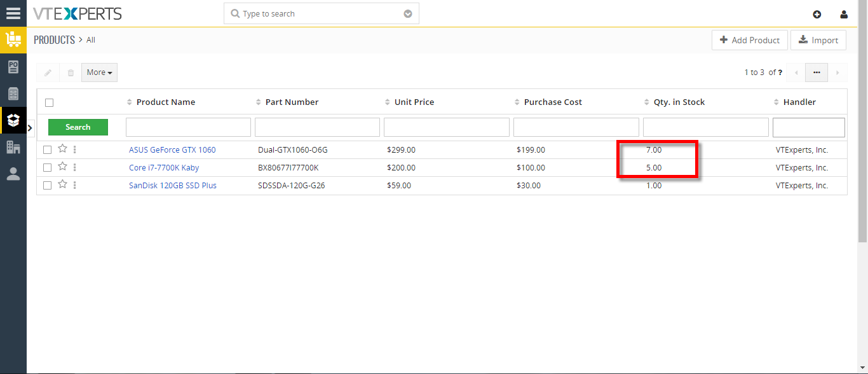The image size is (868, 374).
Task: Expand the global search dropdown arrow
Action: coord(408,14)
